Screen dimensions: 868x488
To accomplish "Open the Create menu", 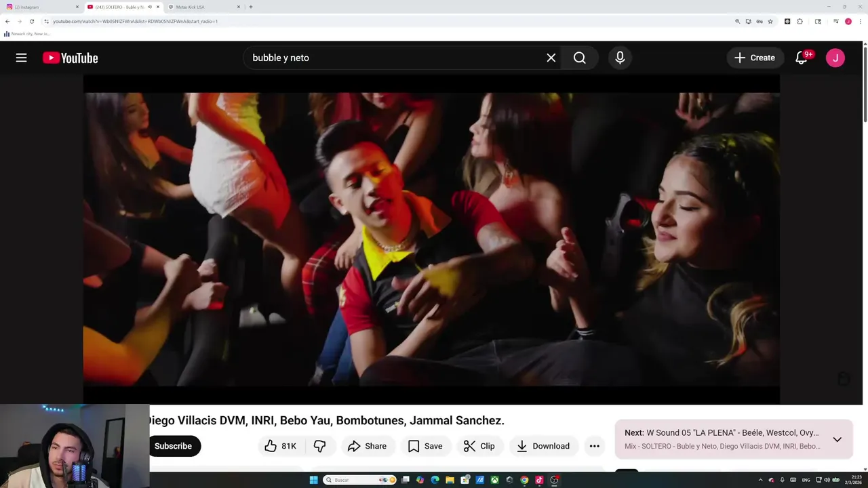I will 755,58.
